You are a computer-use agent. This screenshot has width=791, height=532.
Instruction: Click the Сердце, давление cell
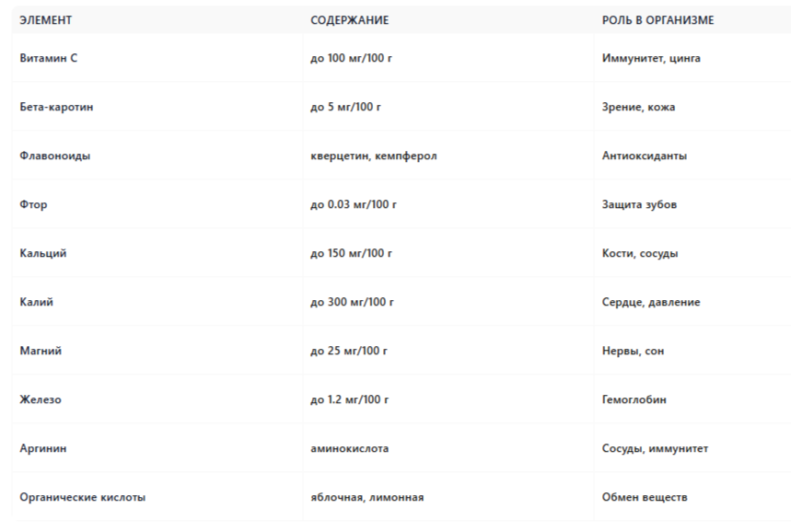point(651,302)
